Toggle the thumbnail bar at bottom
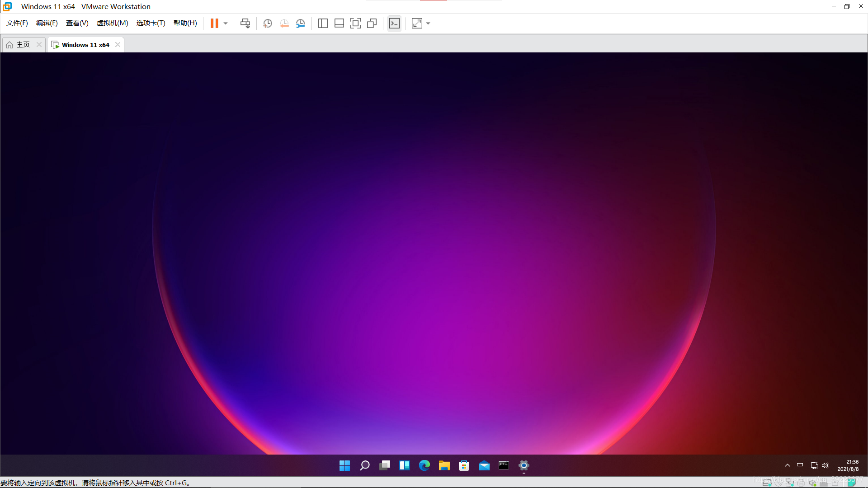 point(339,23)
